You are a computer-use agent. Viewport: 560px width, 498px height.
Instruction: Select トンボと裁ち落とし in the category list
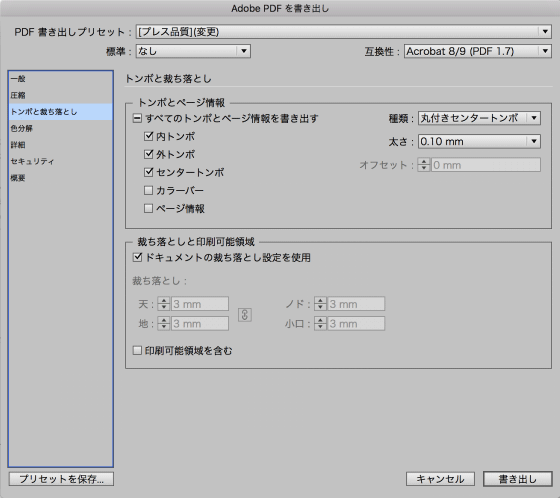(x=61, y=112)
